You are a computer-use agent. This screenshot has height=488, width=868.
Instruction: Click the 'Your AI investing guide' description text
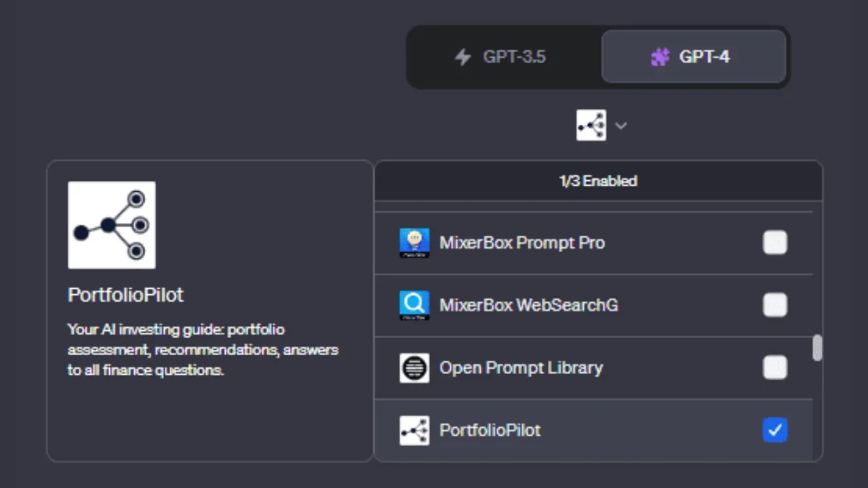point(203,350)
